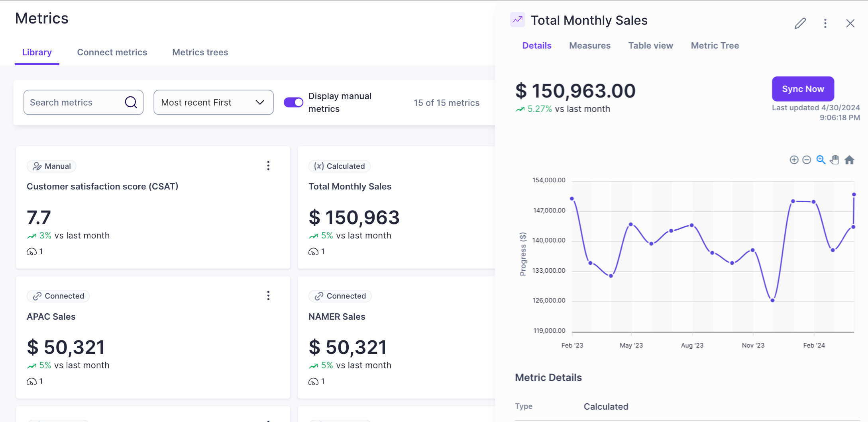Select the chart selection zoom magnifier tool
The width and height of the screenshot is (868, 422).
(821, 160)
